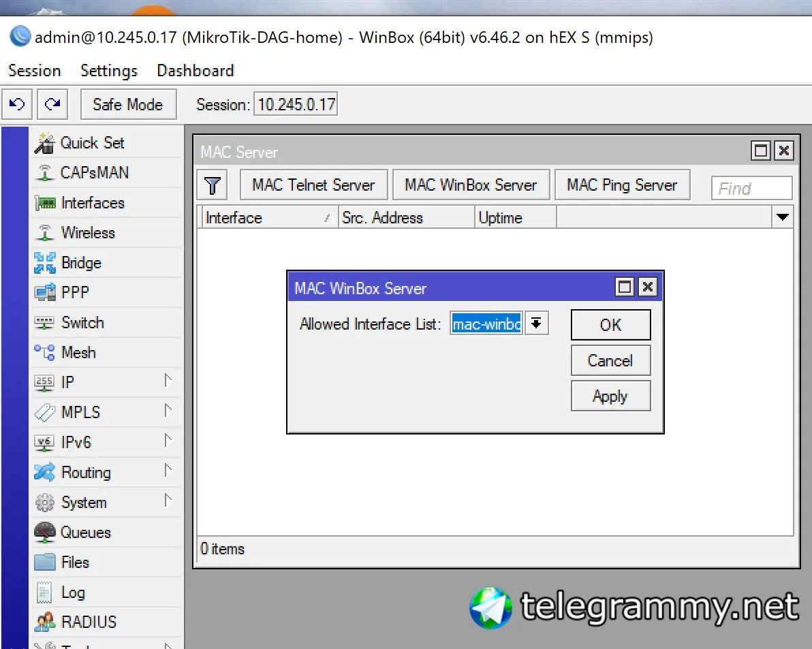
Task: Click Cancel in MAC WinBox Server dialog
Action: click(610, 361)
